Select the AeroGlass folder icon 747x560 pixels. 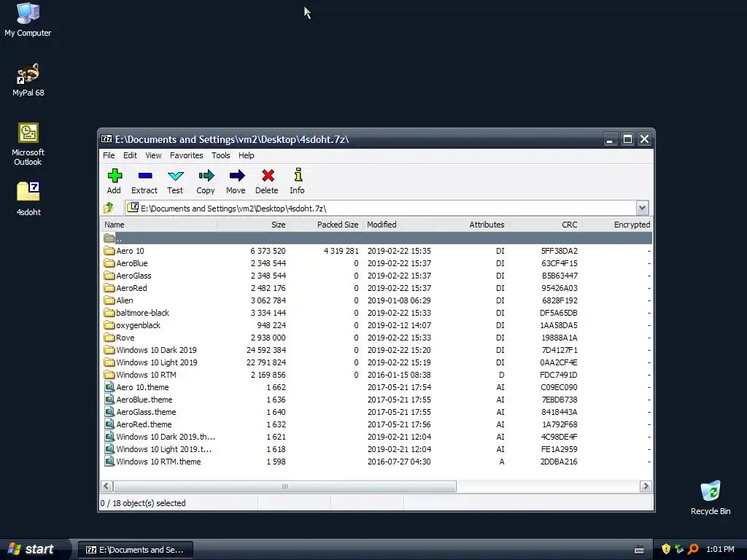(109, 275)
